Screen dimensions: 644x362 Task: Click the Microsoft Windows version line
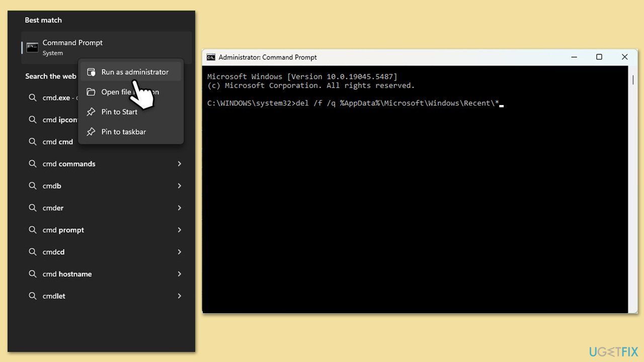(302, 76)
